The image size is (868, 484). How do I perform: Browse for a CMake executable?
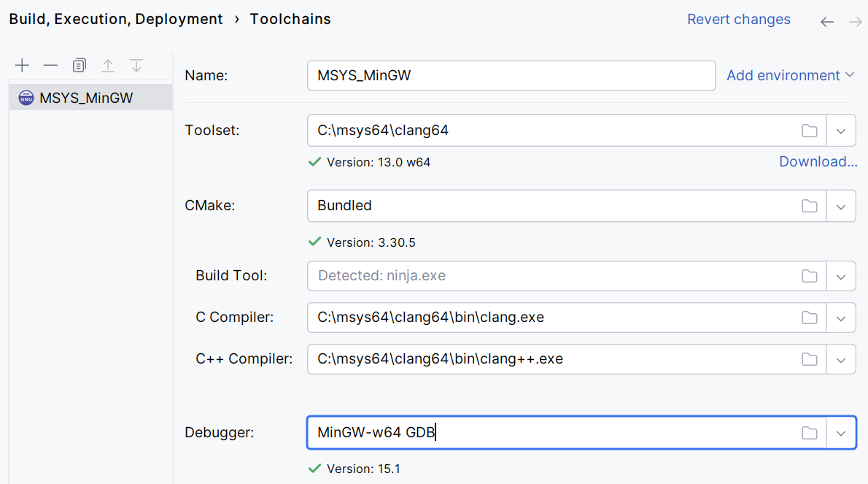coord(810,206)
